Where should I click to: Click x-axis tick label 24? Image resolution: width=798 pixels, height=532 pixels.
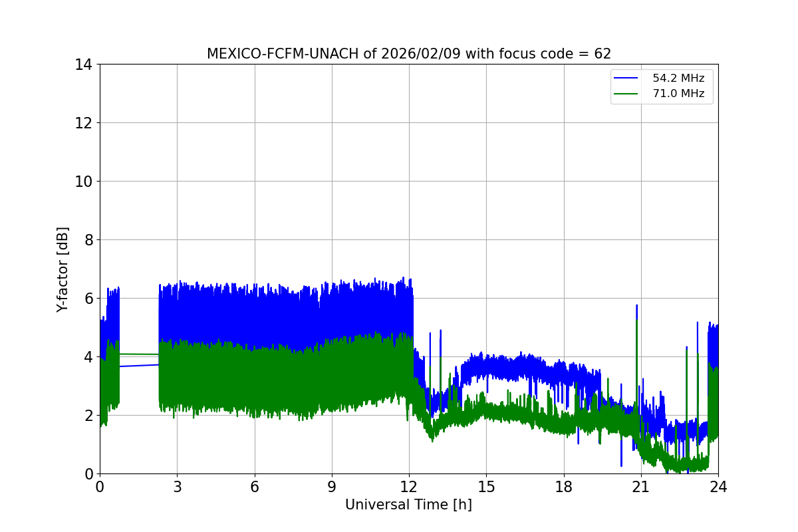(718, 487)
